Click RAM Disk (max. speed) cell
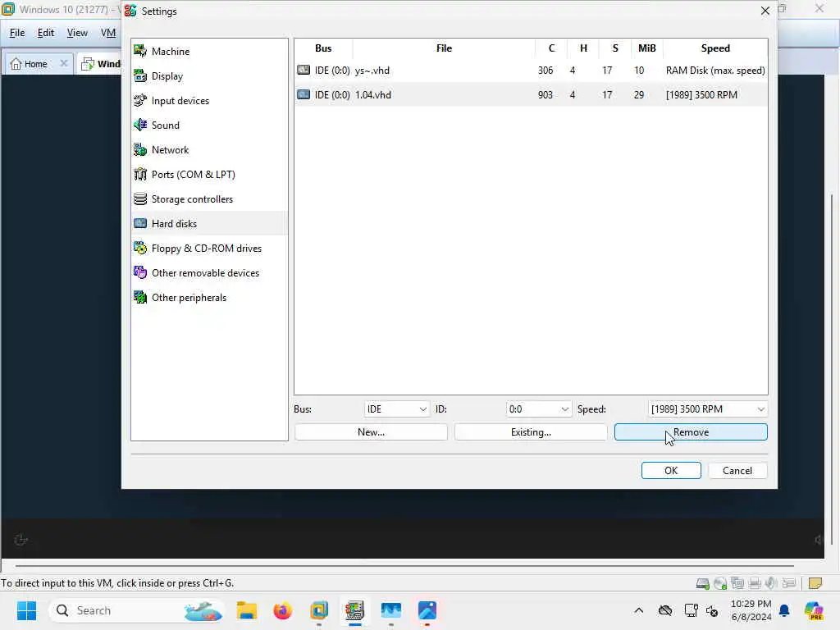 point(715,71)
